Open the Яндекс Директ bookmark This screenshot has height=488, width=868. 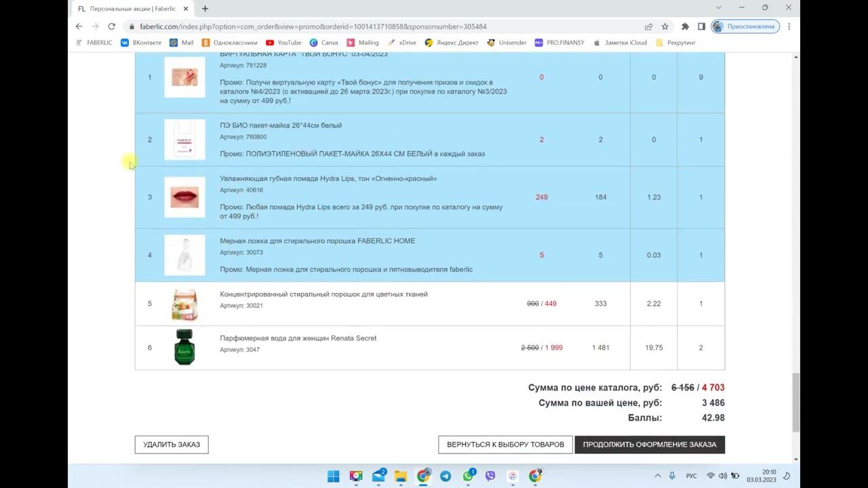coord(452,43)
